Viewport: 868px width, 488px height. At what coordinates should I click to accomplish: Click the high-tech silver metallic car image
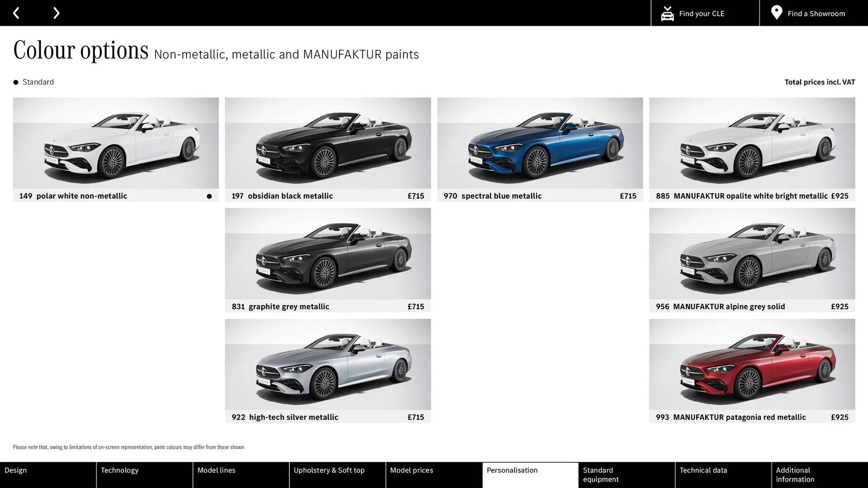(x=328, y=365)
